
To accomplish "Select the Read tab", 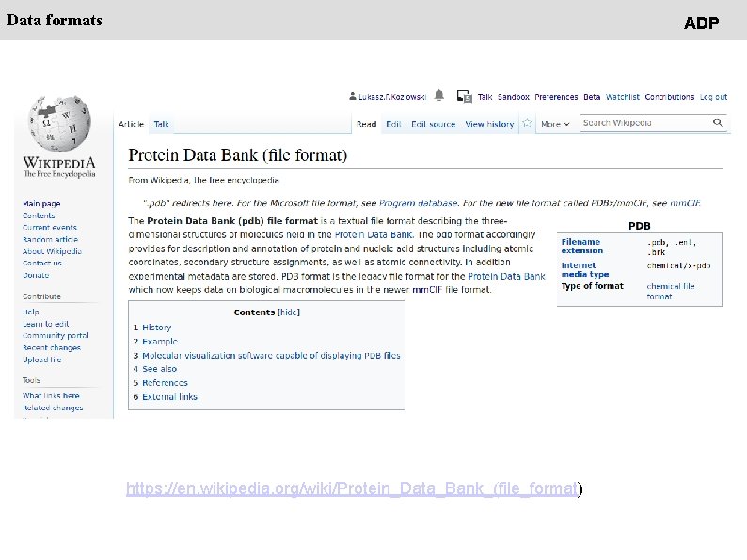I will coord(366,124).
